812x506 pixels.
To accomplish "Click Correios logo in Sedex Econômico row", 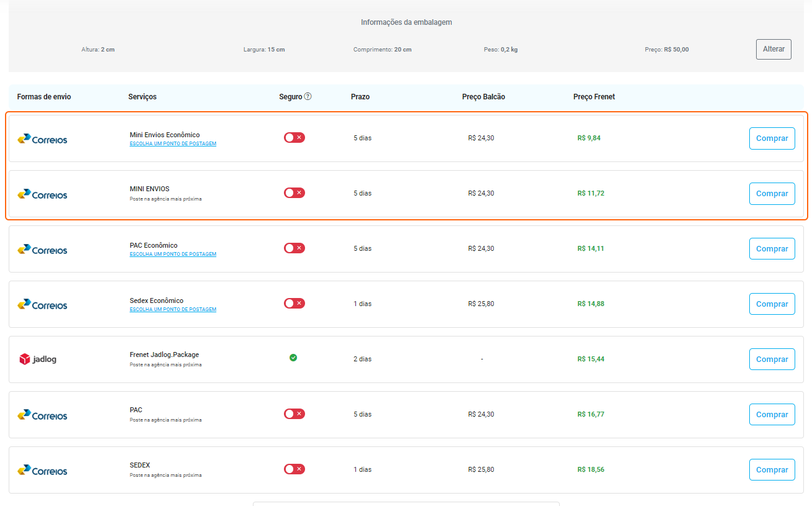I will coord(42,305).
